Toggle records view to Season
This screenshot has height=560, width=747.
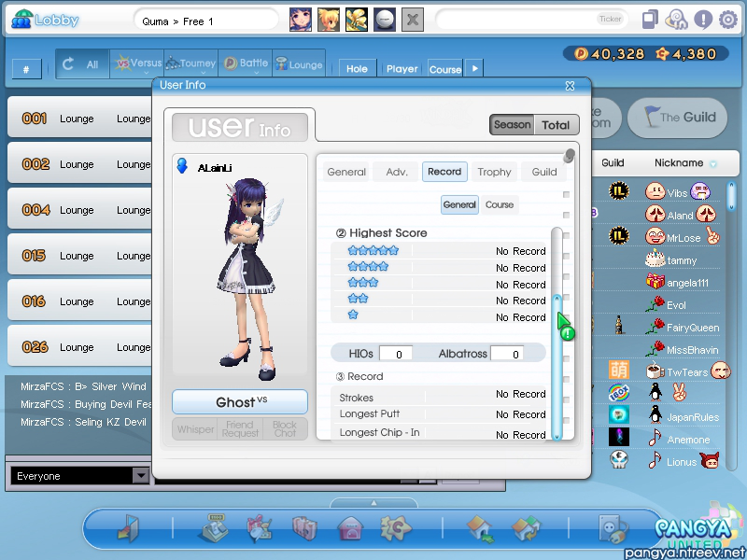(512, 125)
